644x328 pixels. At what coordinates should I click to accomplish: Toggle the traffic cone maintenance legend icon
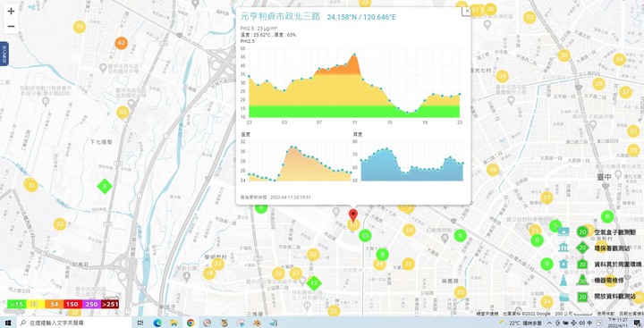click(563, 281)
